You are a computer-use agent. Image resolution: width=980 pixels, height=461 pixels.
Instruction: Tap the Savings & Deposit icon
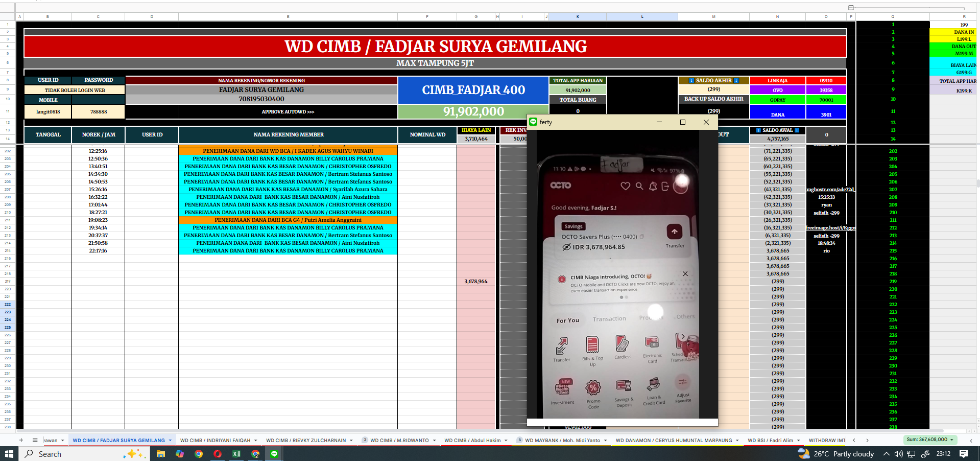[x=623, y=386]
